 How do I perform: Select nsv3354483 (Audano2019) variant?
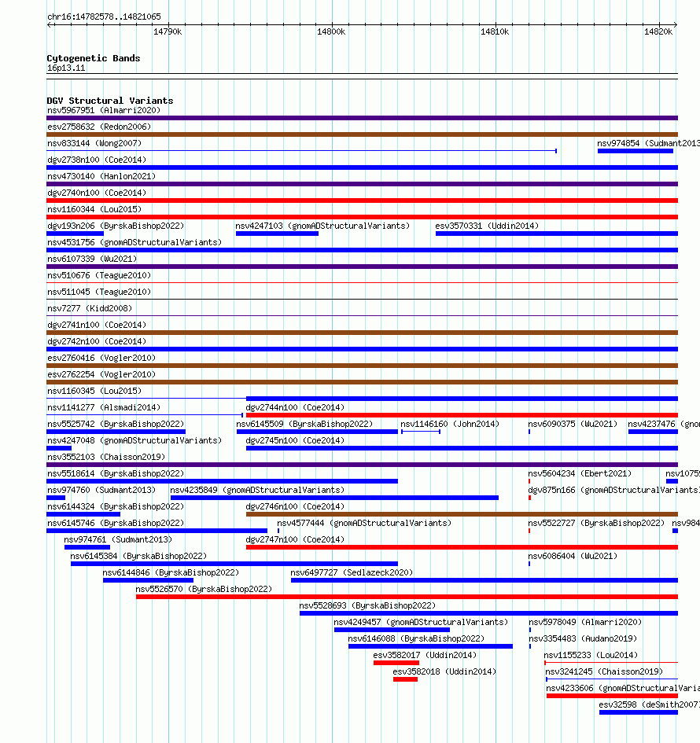click(x=584, y=638)
